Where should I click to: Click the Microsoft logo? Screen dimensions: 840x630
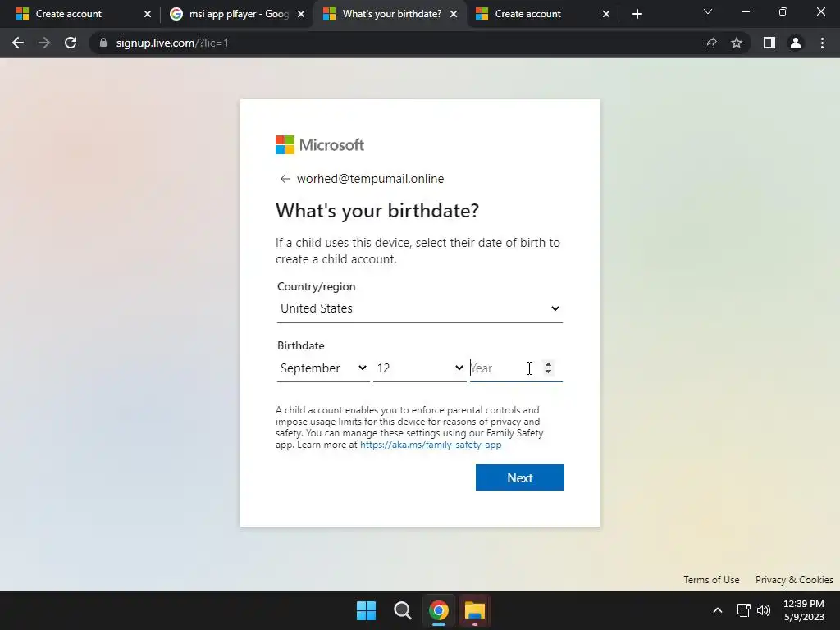point(320,144)
